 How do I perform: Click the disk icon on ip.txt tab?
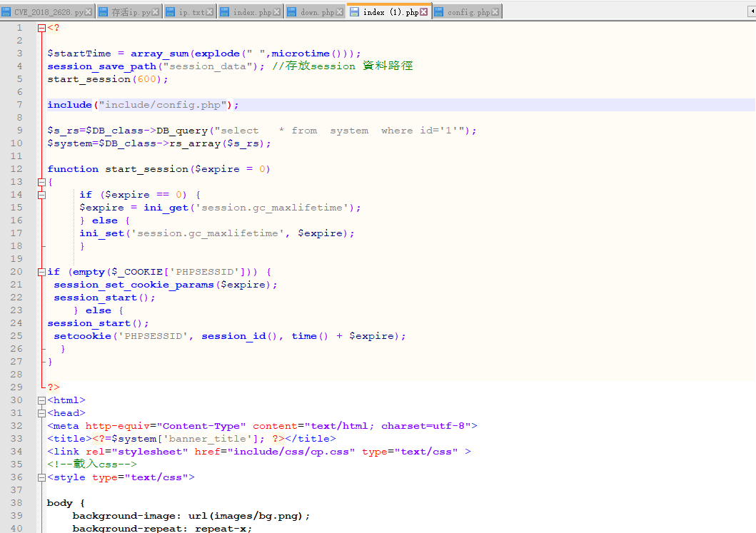point(171,12)
